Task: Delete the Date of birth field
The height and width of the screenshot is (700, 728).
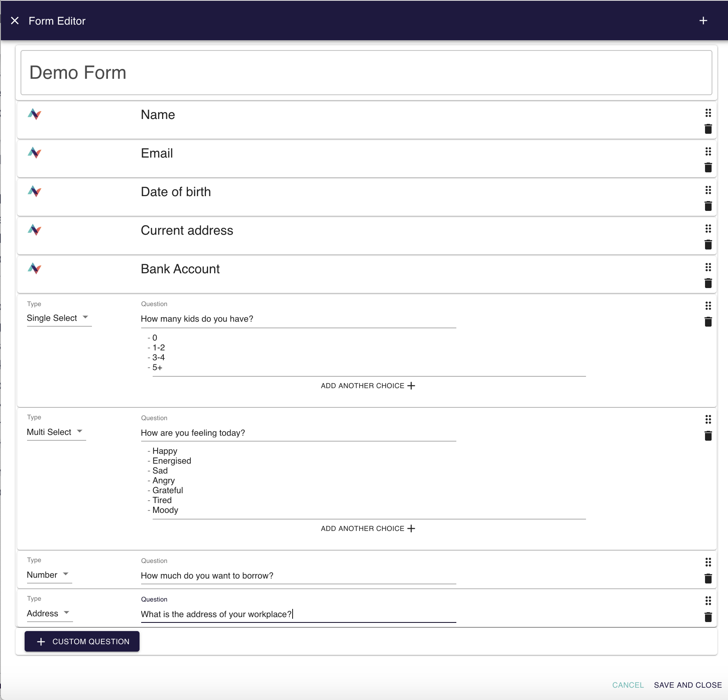Action: 708,206
